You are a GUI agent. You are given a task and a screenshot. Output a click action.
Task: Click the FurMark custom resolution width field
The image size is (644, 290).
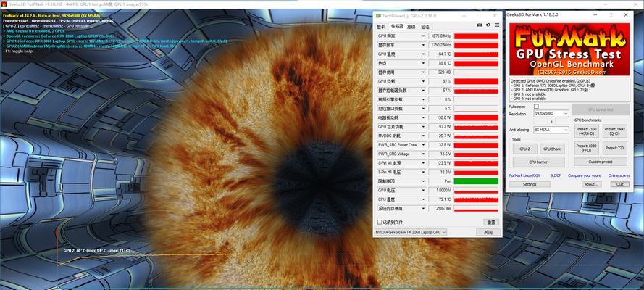point(542,122)
